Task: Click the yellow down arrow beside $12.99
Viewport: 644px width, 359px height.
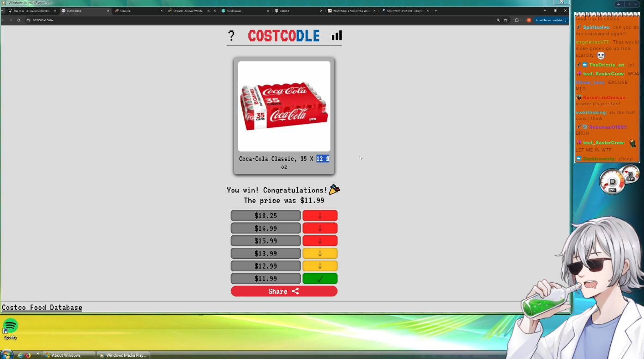Action: point(320,266)
